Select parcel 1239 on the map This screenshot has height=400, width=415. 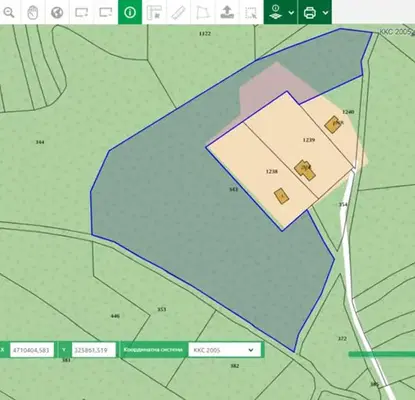309,140
